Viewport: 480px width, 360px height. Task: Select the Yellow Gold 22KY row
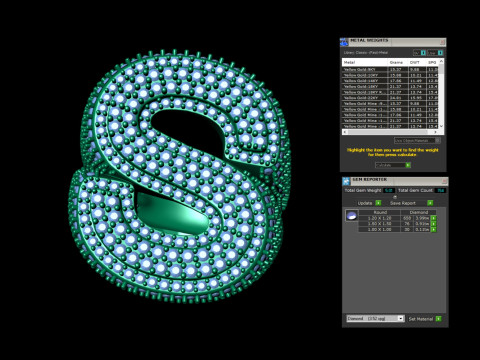(390, 98)
